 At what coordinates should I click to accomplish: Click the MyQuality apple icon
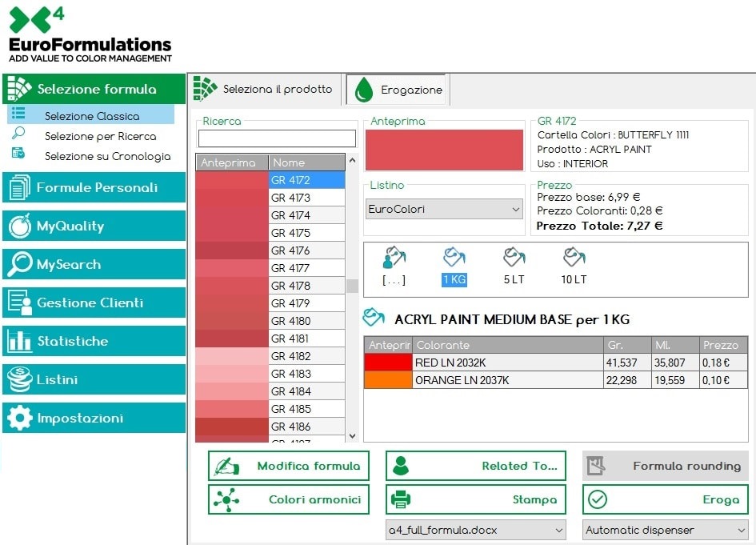(20, 226)
